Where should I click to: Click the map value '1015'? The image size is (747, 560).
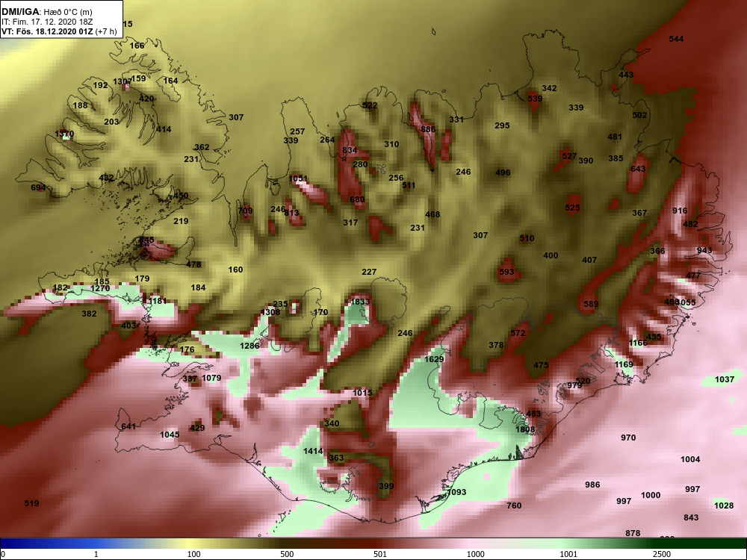coord(362,393)
